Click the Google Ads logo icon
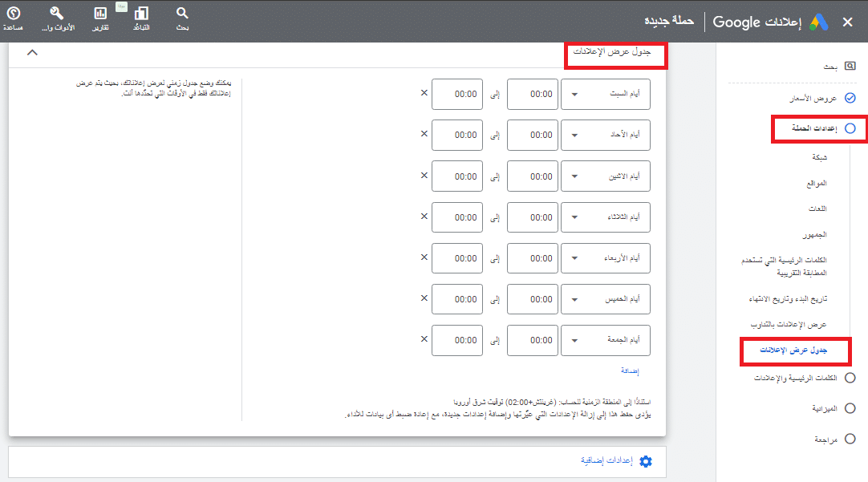868x482 pixels. 819,22
